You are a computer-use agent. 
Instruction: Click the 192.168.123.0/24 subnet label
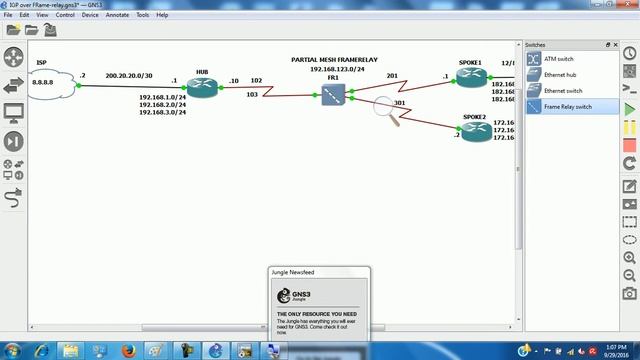click(x=337, y=69)
